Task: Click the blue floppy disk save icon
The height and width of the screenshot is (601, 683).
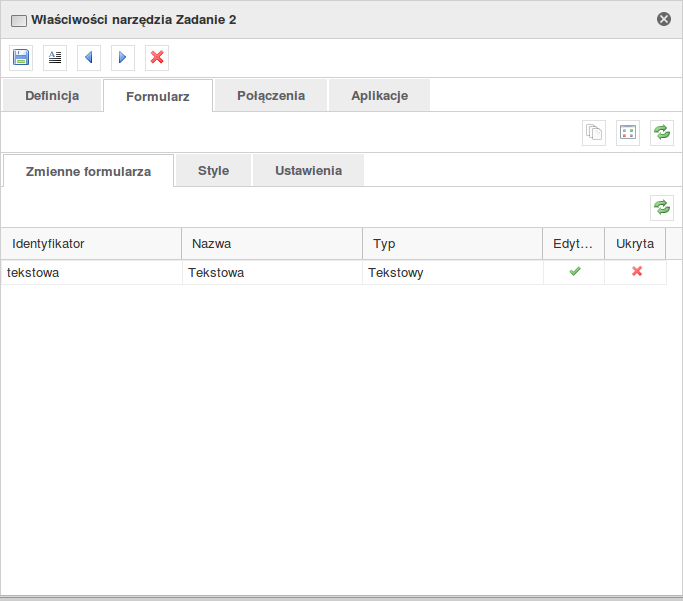Action: point(21,58)
